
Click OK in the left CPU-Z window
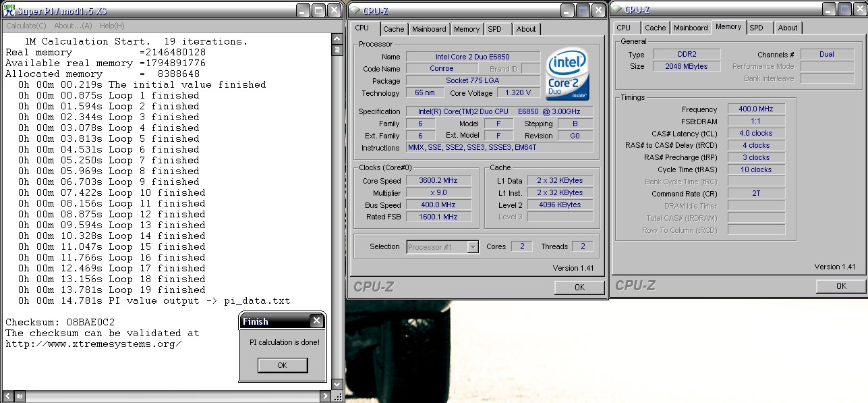(579, 288)
